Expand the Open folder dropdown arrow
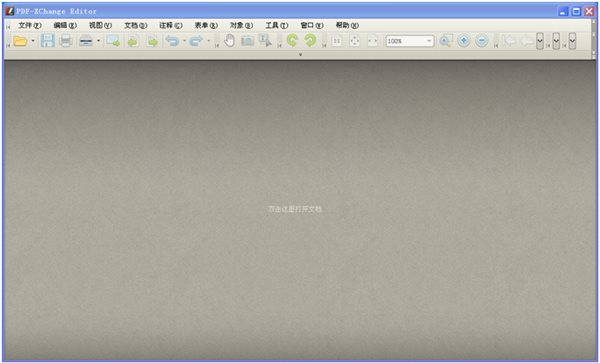This screenshot has height=363, width=600. pyautogui.click(x=33, y=41)
